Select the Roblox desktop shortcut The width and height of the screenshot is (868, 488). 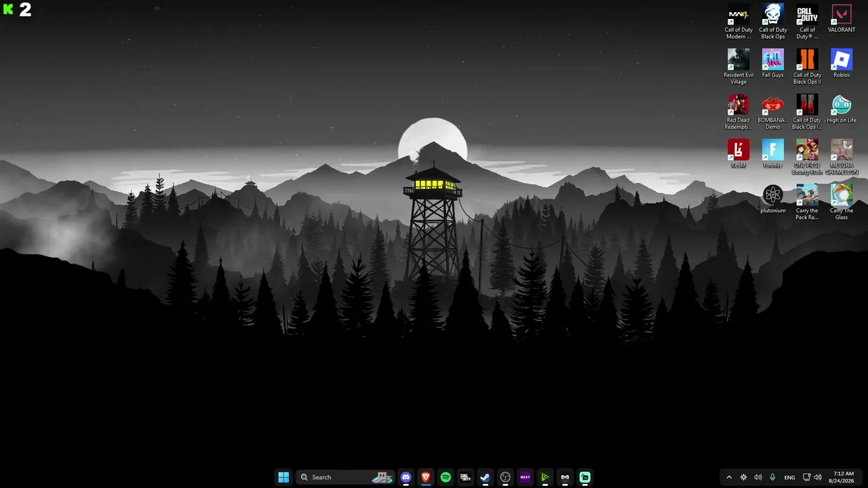[842, 64]
